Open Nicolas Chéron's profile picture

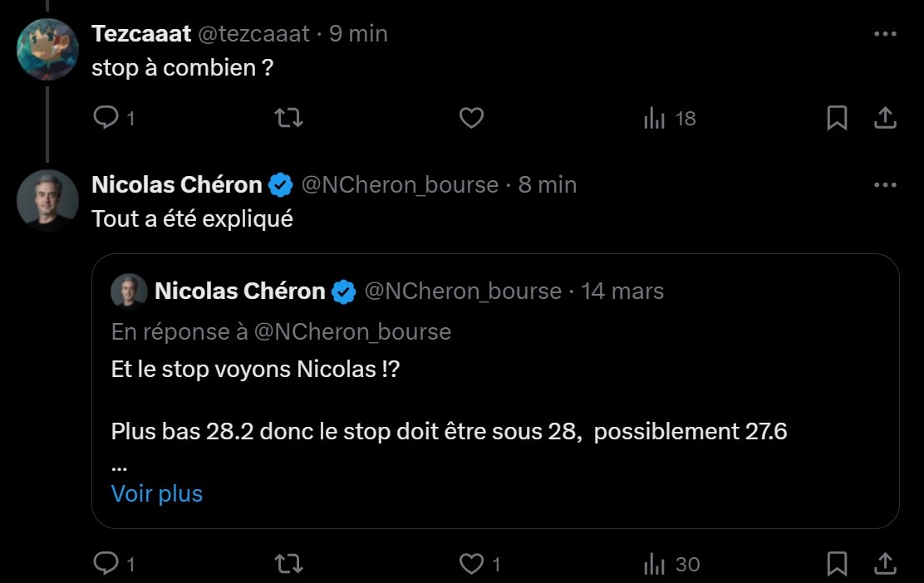47,200
